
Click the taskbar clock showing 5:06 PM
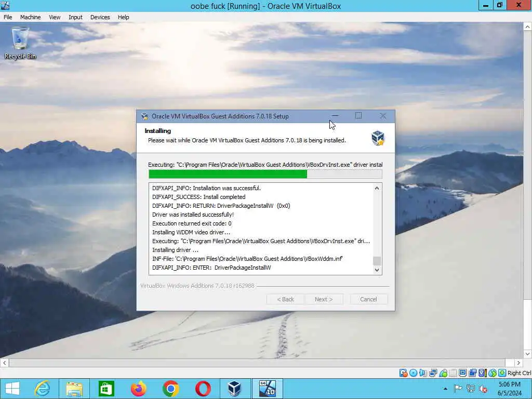click(x=509, y=389)
